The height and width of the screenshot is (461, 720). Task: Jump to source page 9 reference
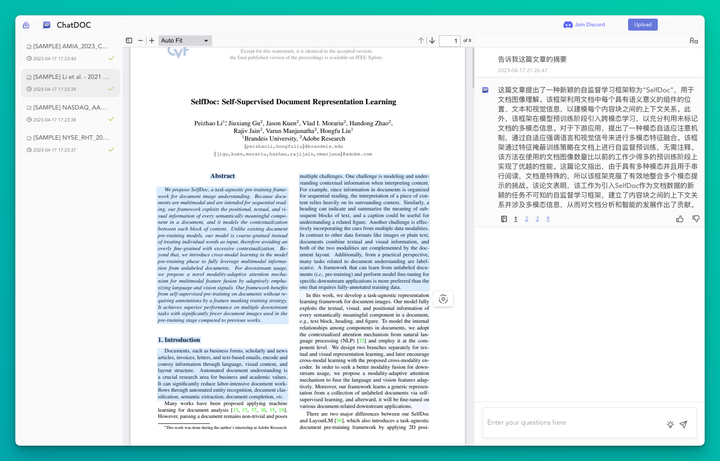click(548, 219)
